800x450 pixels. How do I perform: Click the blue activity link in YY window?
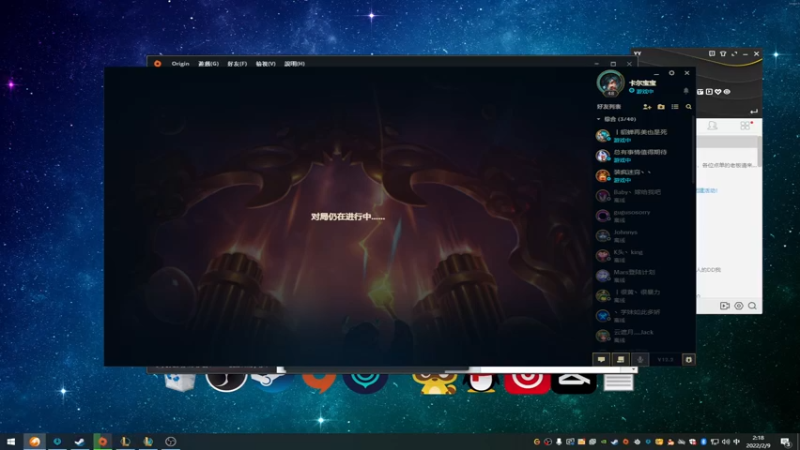tap(707, 190)
